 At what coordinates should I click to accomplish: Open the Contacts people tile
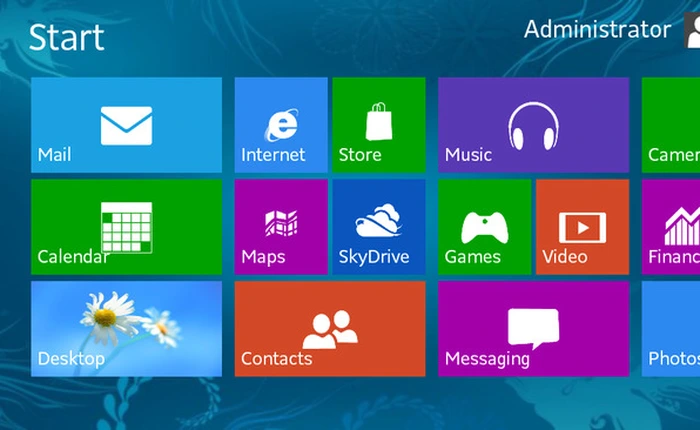tap(330, 329)
